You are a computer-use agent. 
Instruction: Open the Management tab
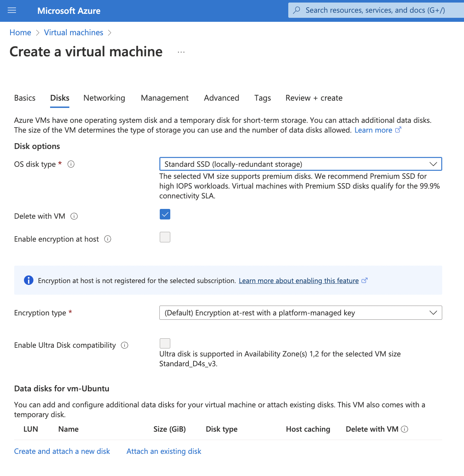coord(165,98)
